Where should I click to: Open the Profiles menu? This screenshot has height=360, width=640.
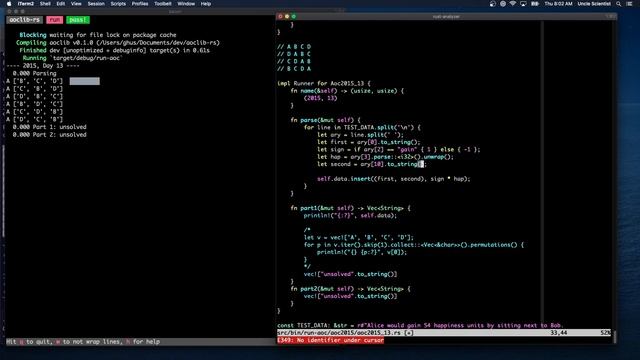click(140, 4)
